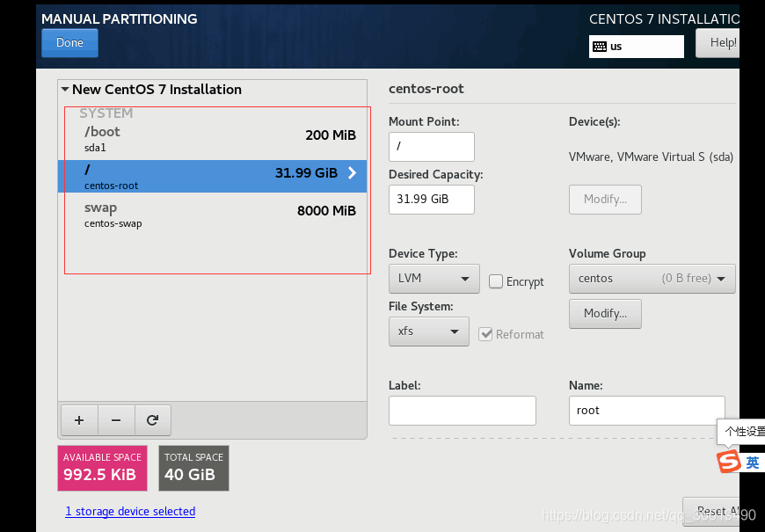Click the Sogou input method S icon

[x=729, y=462]
